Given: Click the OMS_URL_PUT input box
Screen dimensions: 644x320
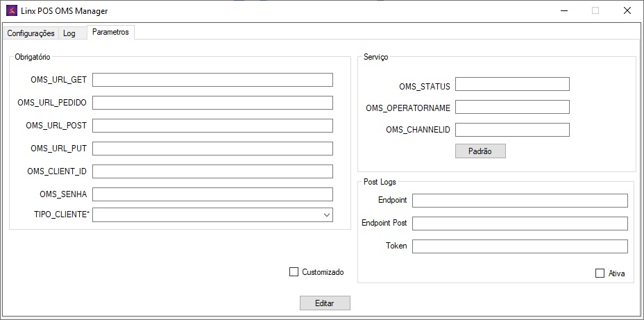Looking at the screenshot, I should tap(212, 149).
